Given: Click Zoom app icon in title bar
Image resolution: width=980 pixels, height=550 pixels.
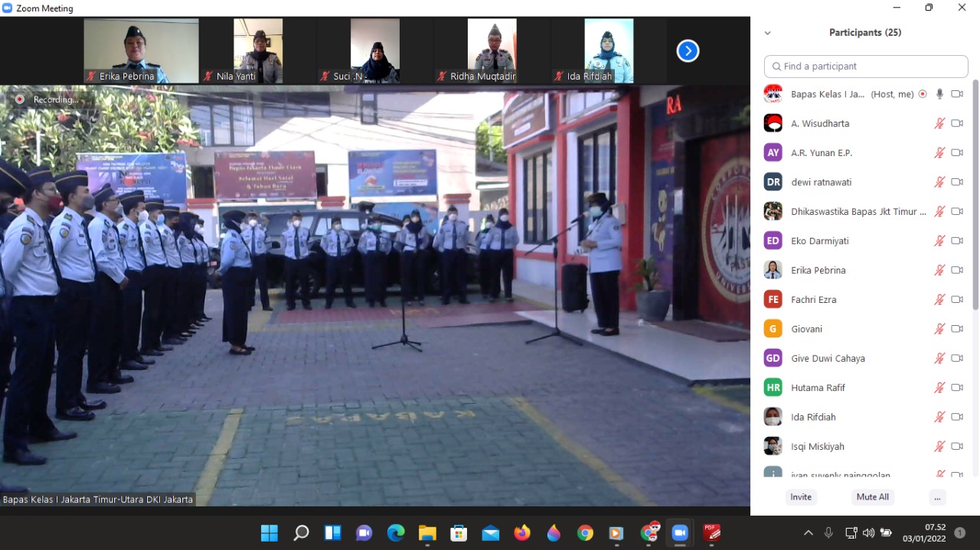Looking at the screenshot, I should (x=8, y=8).
